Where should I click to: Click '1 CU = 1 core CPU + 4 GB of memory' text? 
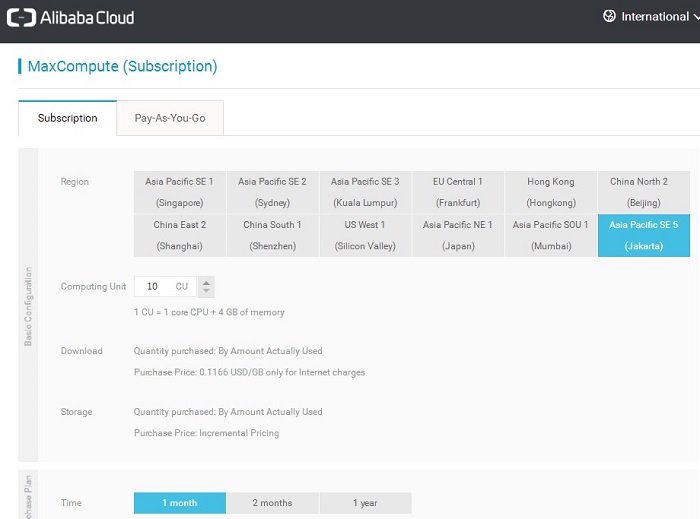209,312
